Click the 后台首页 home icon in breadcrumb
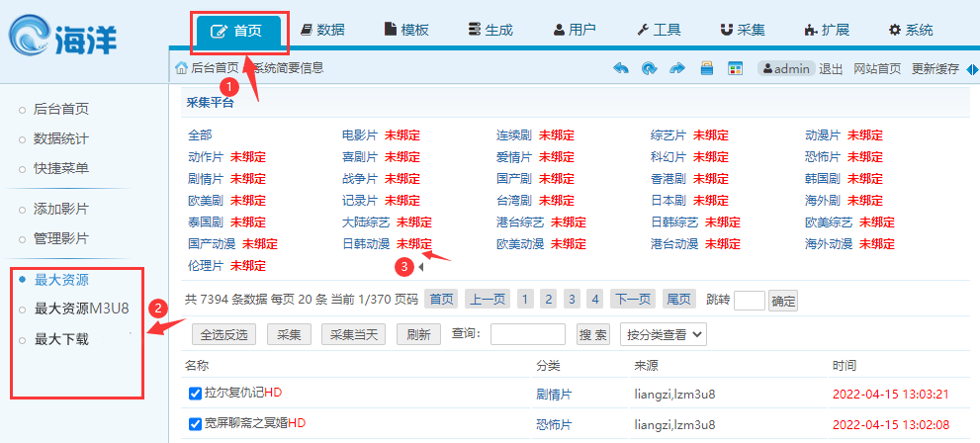Viewport: 980px width, 443px height. [x=181, y=68]
